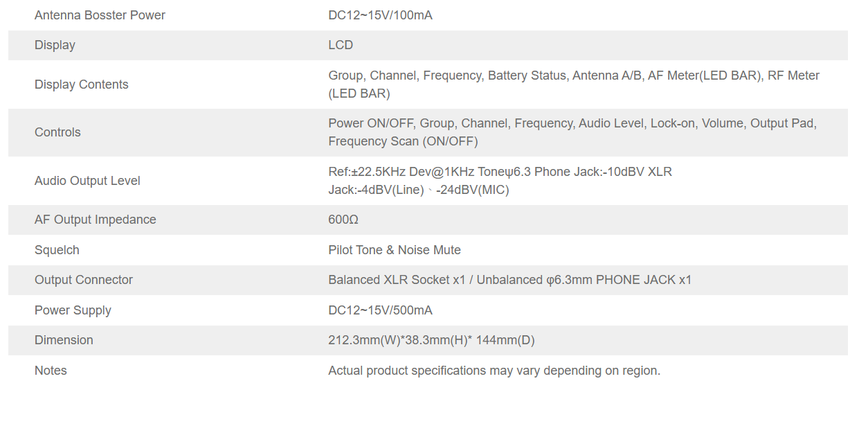Click the Pilot Tone & Noise Mute text
The height and width of the screenshot is (426, 868).
point(395,250)
